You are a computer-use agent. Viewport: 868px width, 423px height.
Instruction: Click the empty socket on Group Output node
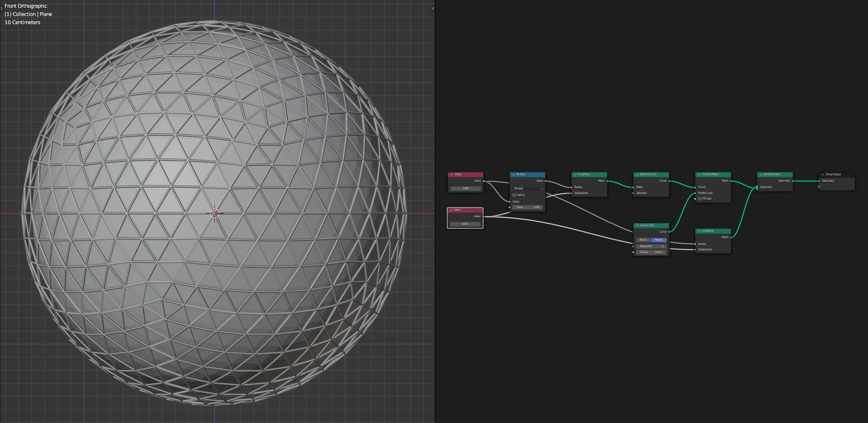[819, 187]
